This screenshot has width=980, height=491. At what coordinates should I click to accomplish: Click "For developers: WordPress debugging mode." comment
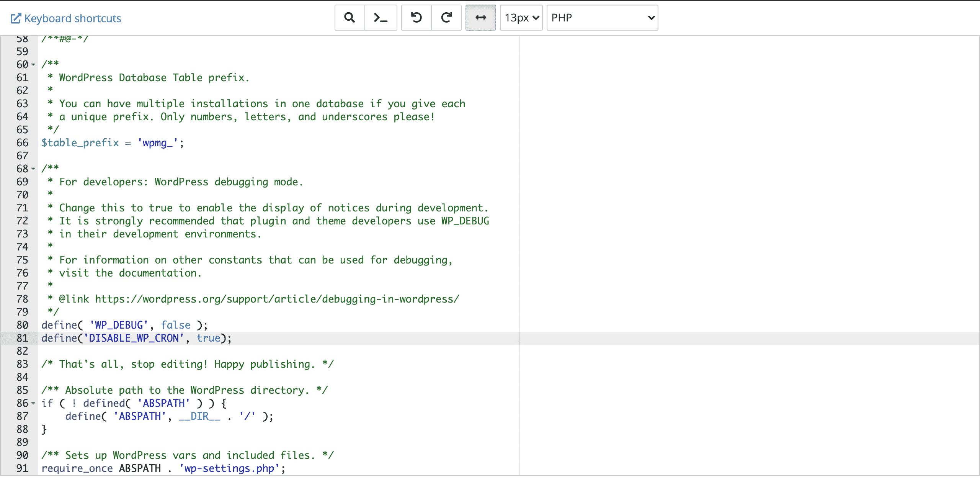[x=181, y=182]
